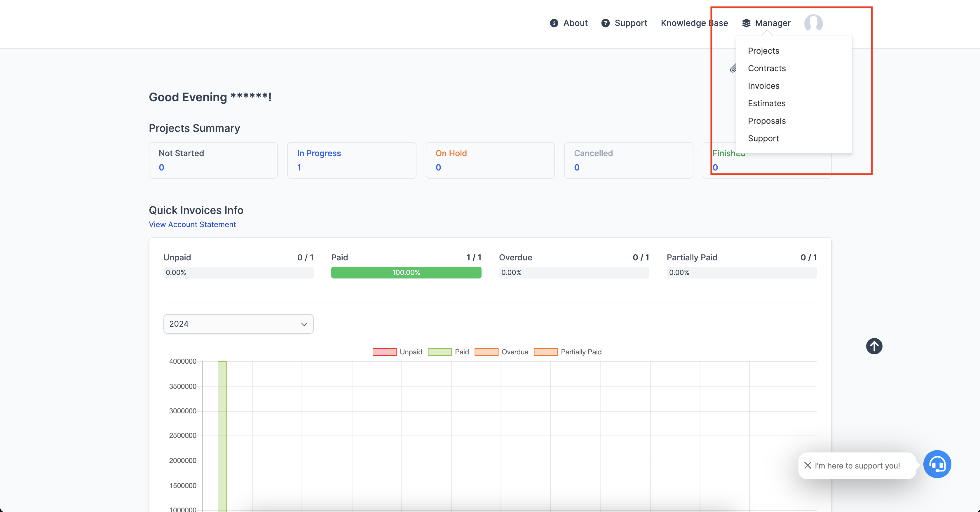Select Estimates from the Manager menu
Viewport: 980px width, 512px height.
[x=767, y=103]
